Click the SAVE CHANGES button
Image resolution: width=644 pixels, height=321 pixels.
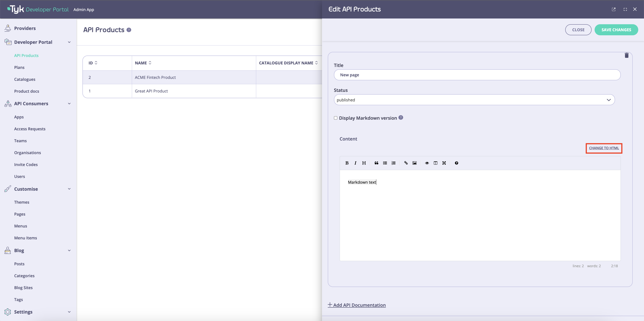pos(616,30)
